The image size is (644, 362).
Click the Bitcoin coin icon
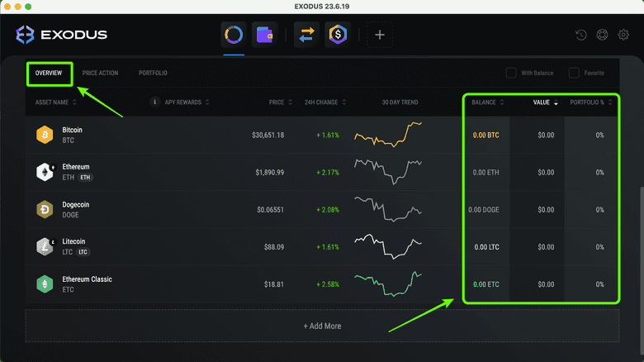pos(44,135)
